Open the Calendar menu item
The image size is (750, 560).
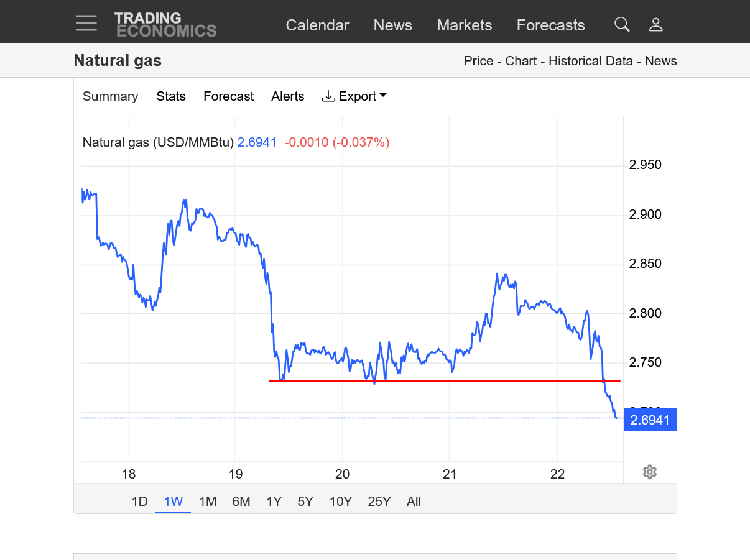pos(317,25)
